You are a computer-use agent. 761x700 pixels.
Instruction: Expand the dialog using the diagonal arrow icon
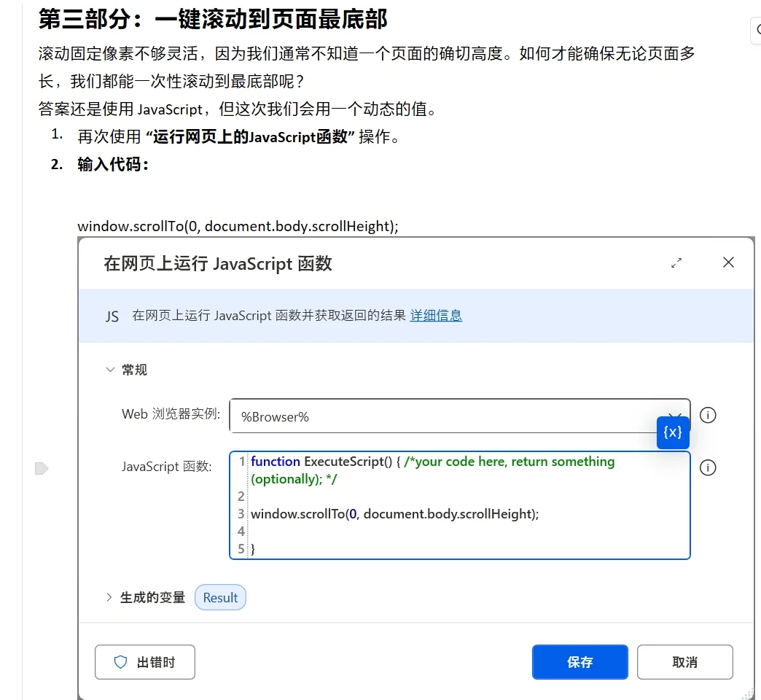click(676, 263)
